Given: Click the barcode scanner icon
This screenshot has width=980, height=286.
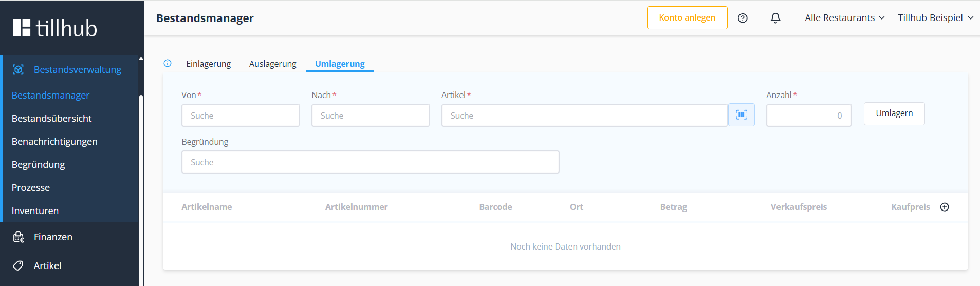Looking at the screenshot, I should click(741, 115).
